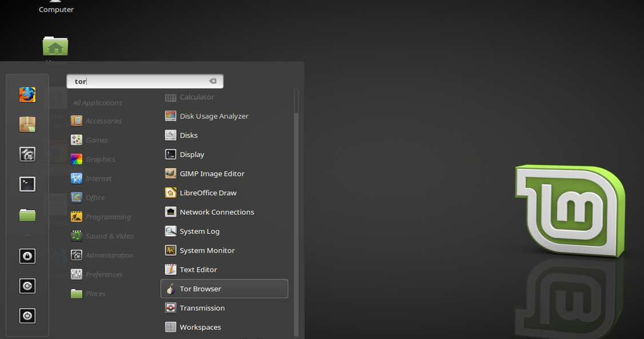644x339 pixels.
Task: Open the Office category
Action: [88, 198]
